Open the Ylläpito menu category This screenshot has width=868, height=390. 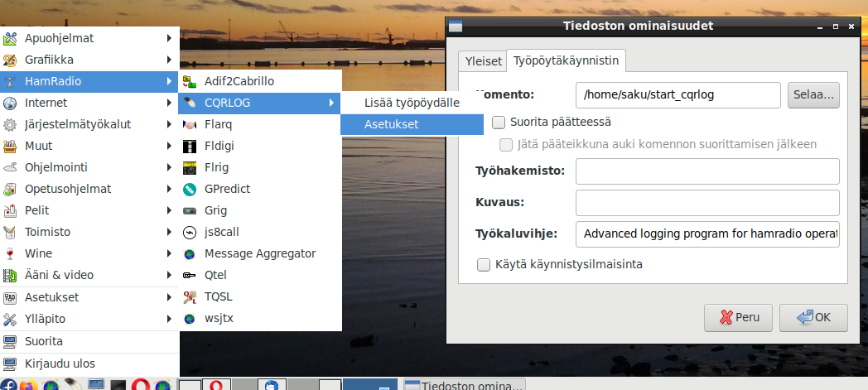[x=89, y=319]
